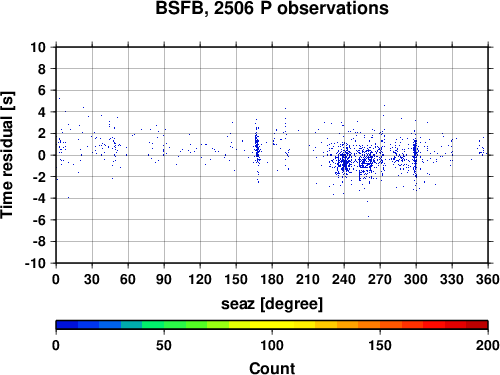This screenshot has height=375, width=500.
Task: Click the x-axis tick label 90
Action: 164,279
